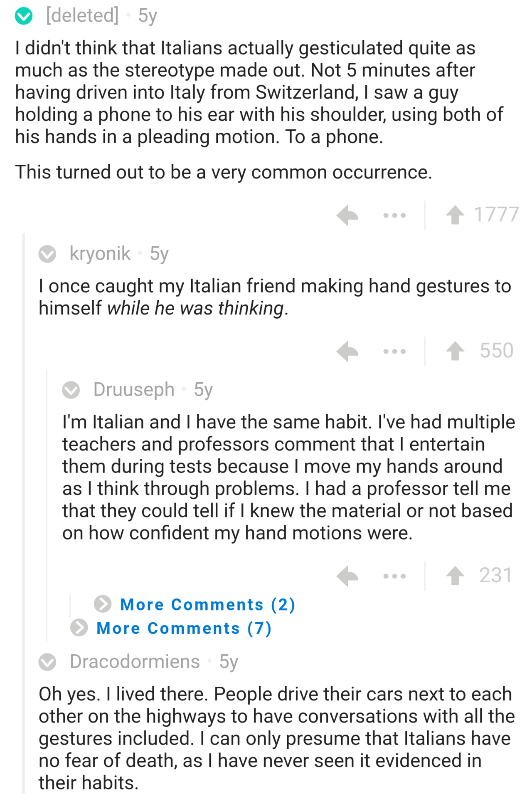
Task: Open more options for 1777-point comment
Action: (394, 215)
